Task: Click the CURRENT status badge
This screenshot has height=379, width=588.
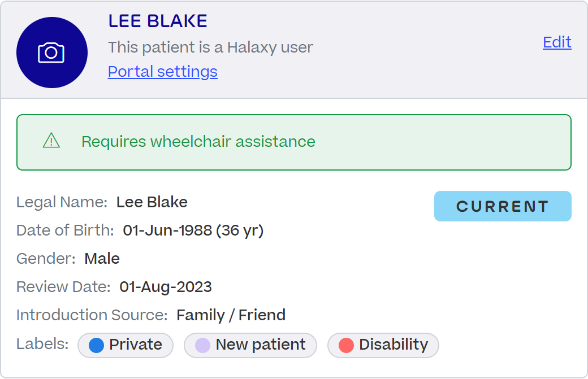Action: [x=502, y=206]
